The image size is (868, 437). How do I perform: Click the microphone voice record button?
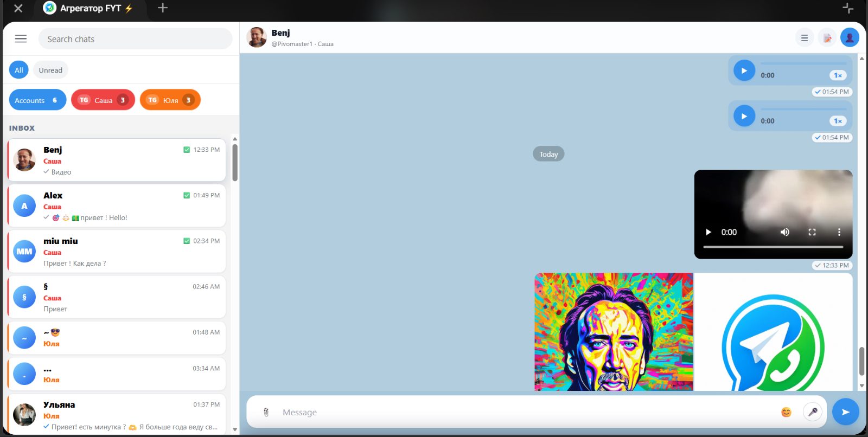[813, 412]
